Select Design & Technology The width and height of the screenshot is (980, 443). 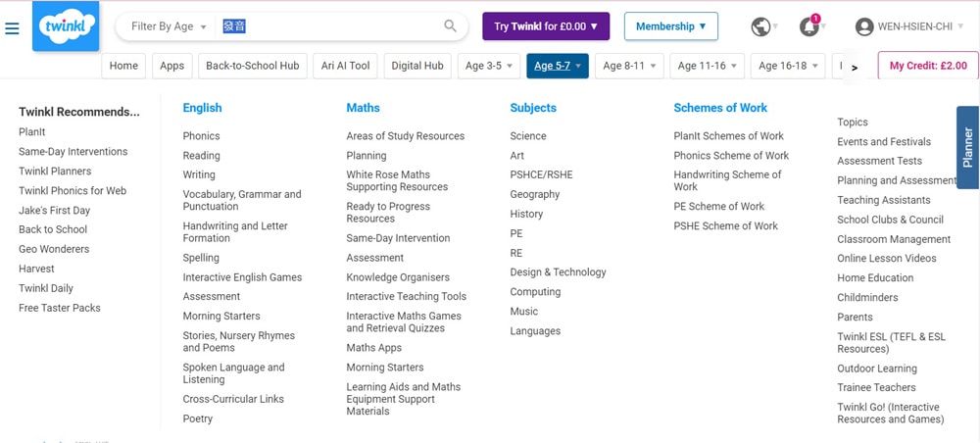(x=559, y=271)
